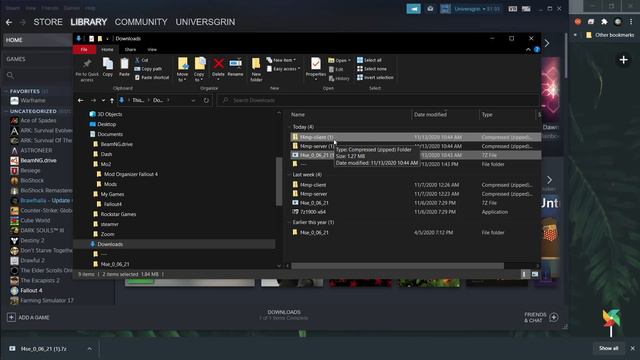Click Copy path in ribbon
Screen dimensions: 640x360
[x=148, y=69]
